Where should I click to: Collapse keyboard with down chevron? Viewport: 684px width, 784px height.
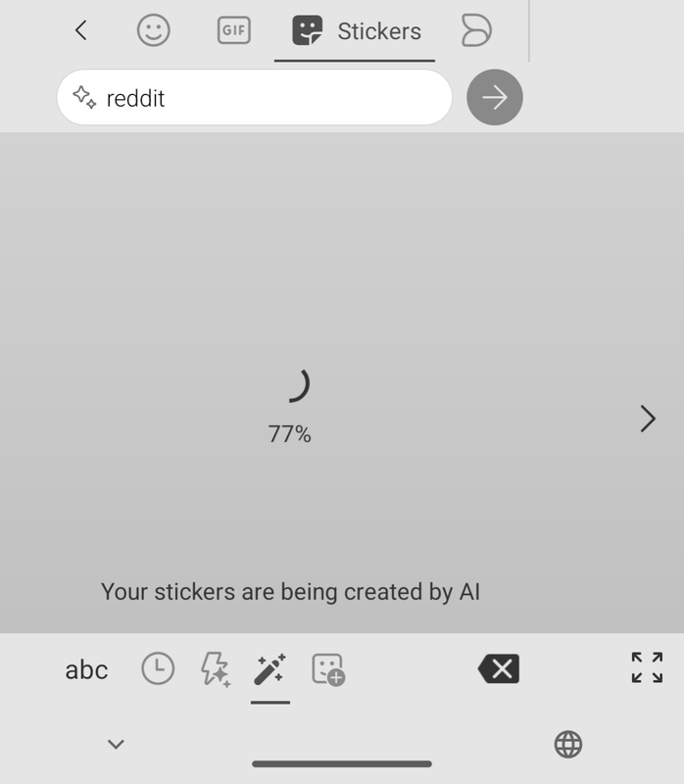[x=116, y=745]
